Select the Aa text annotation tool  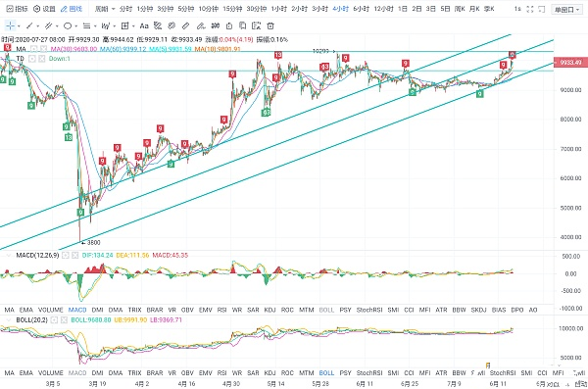[144, 25]
